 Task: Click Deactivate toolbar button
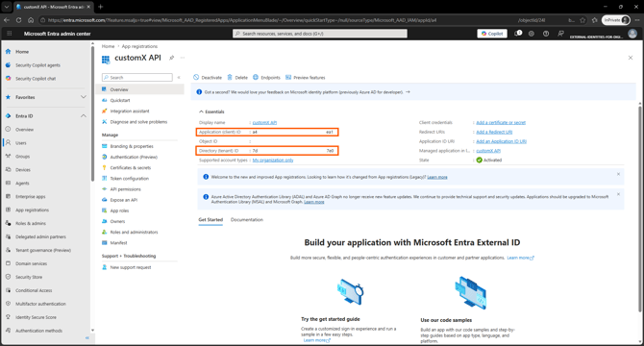[208, 77]
